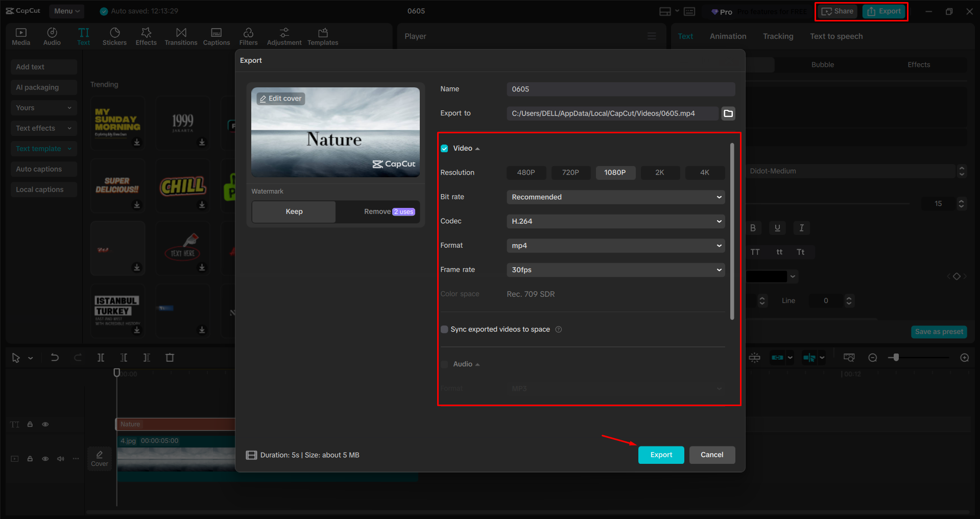The width and height of the screenshot is (980, 519).
Task: Select the 2K resolution option
Action: pyautogui.click(x=660, y=173)
